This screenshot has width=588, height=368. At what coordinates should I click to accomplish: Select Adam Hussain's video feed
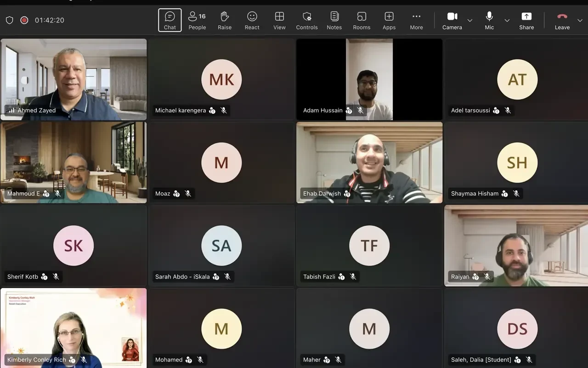(x=369, y=79)
